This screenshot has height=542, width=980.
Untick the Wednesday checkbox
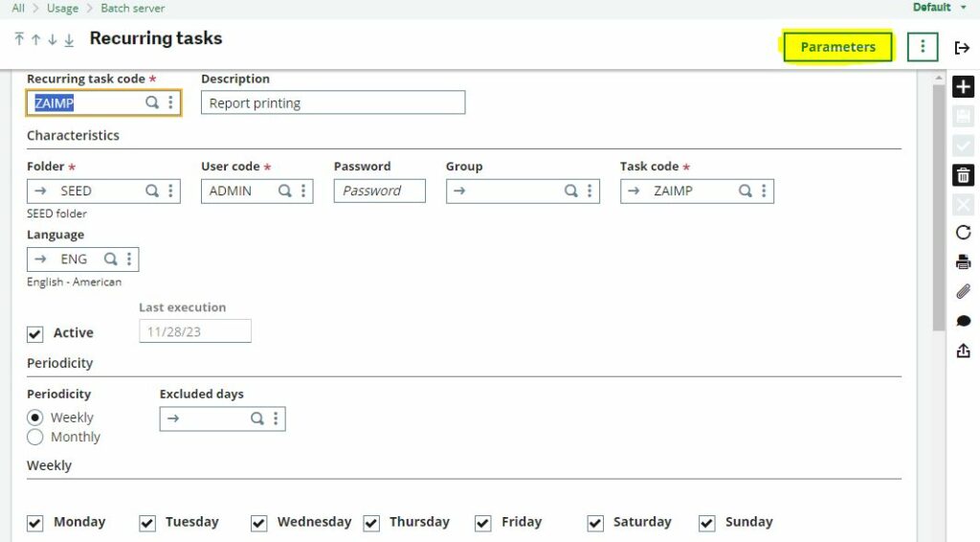click(x=259, y=523)
